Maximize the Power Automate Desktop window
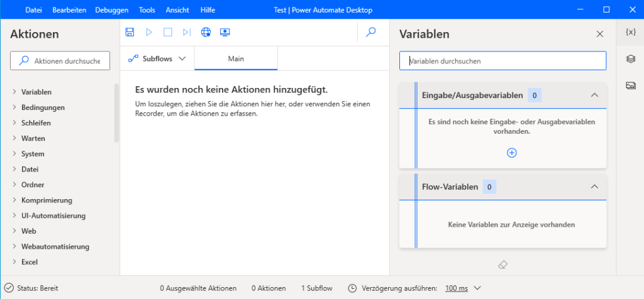This screenshot has height=299, width=644. pos(606,10)
